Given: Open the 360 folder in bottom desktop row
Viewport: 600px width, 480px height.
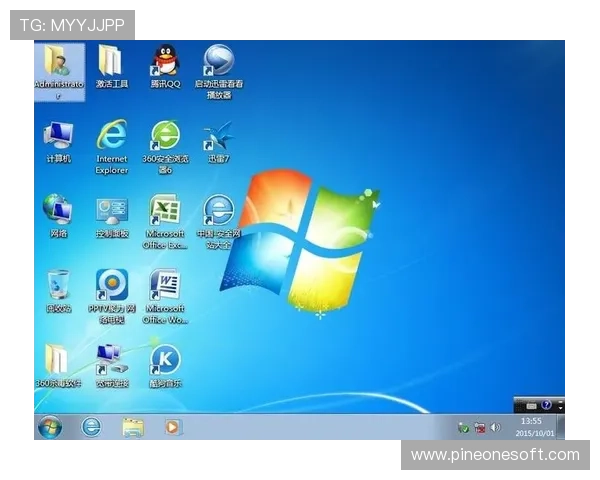Looking at the screenshot, I should [x=59, y=366].
